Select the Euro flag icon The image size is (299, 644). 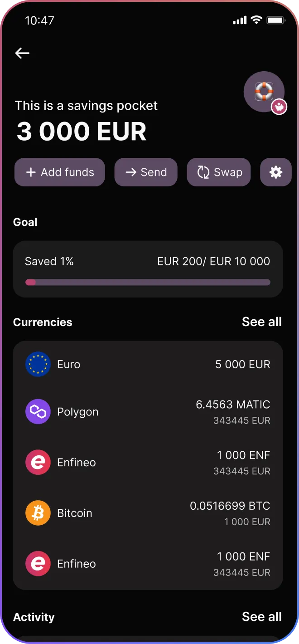pyautogui.click(x=38, y=364)
